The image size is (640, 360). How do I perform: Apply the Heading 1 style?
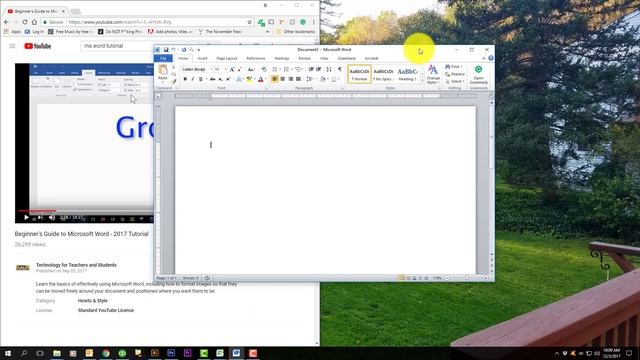click(x=407, y=74)
